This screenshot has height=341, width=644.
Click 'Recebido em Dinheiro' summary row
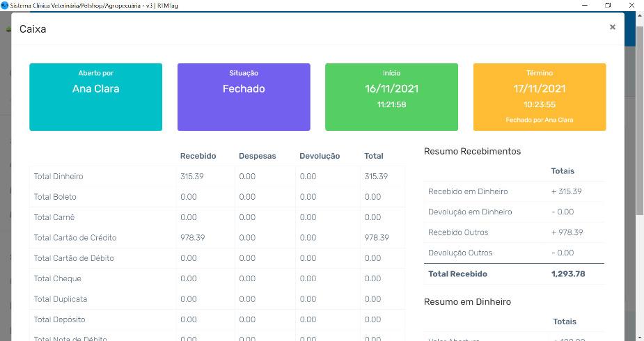[468, 191]
